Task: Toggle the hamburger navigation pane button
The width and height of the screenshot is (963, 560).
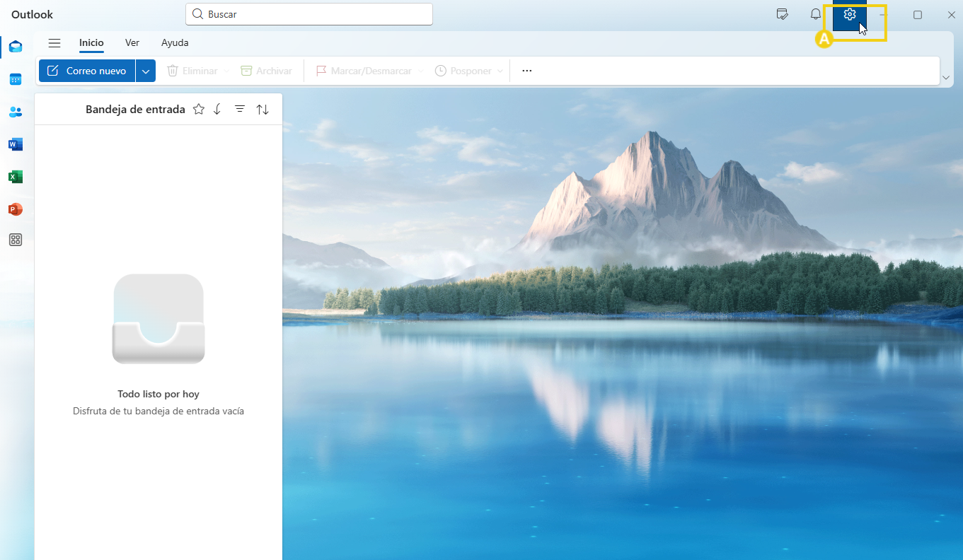Action: [x=54, y=43]
